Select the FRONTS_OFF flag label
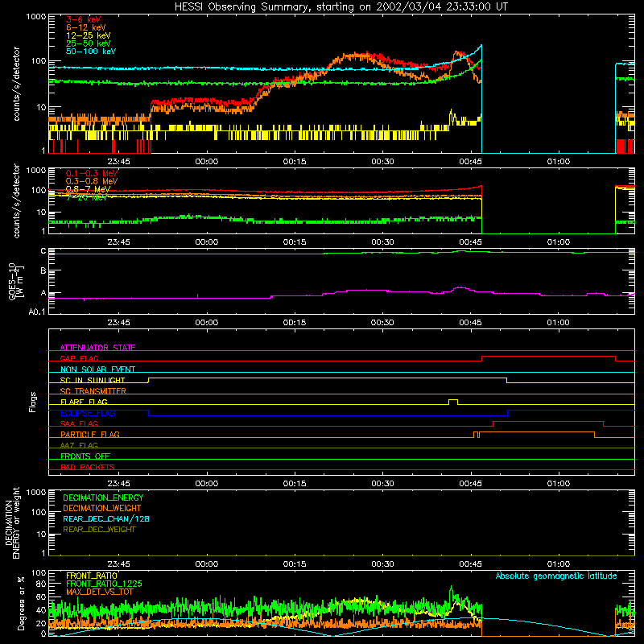Viewport: 644px width, 644px height. (x=85, y=456)
